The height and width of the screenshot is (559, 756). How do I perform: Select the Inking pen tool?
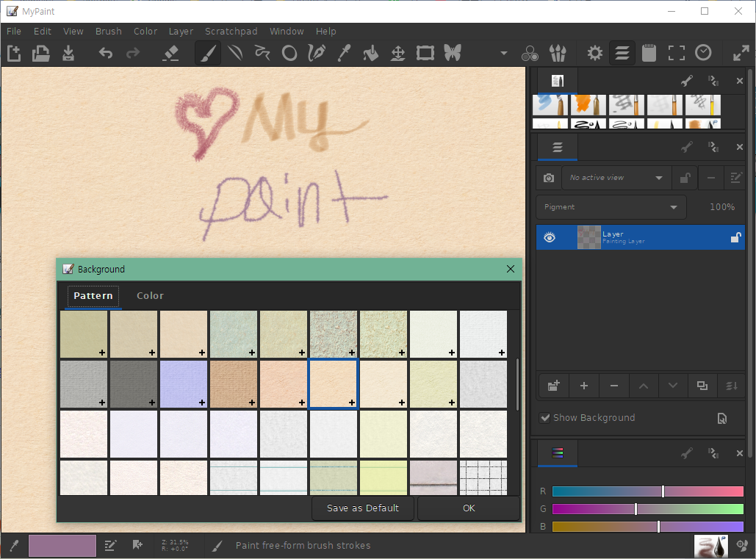(316, 53)
